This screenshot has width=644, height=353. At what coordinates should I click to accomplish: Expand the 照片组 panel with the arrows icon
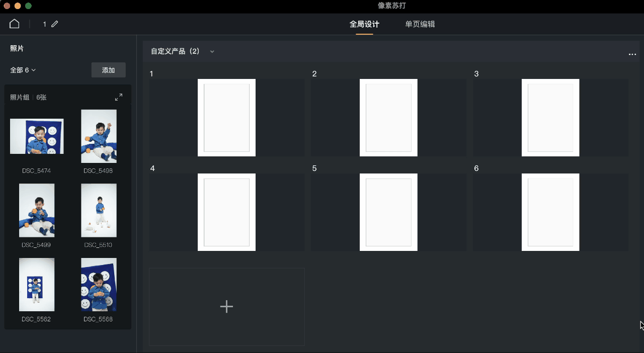(119, 97)
